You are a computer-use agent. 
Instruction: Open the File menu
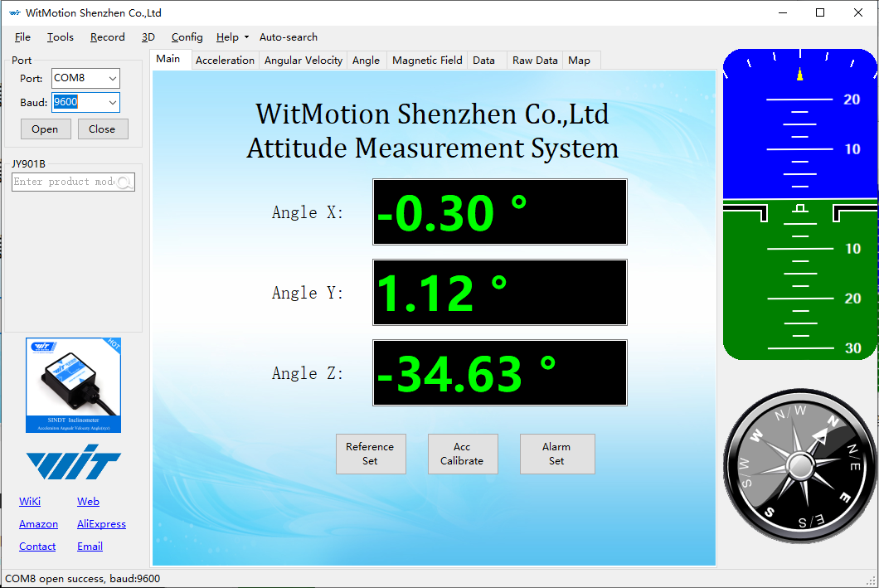[22, 37]
